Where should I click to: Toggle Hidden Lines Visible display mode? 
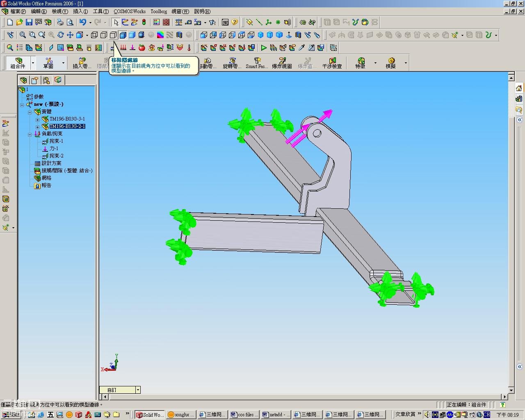click(x=104, y=35)
